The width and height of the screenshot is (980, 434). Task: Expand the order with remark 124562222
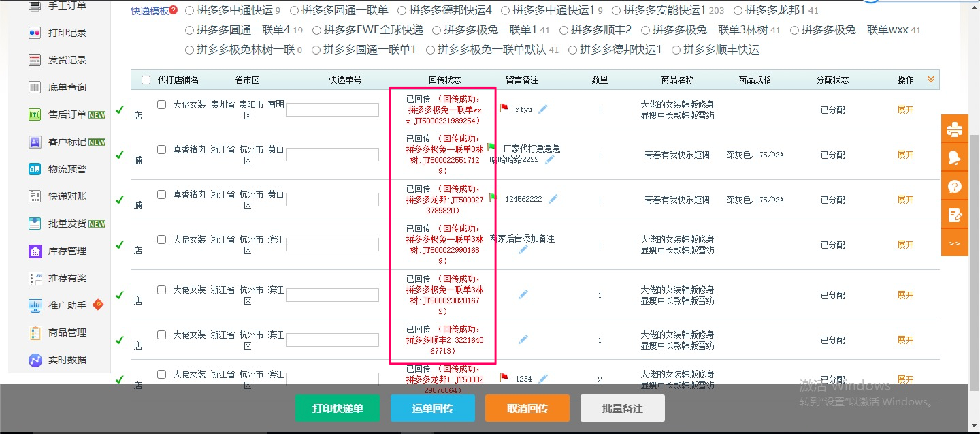click(905, 200)
